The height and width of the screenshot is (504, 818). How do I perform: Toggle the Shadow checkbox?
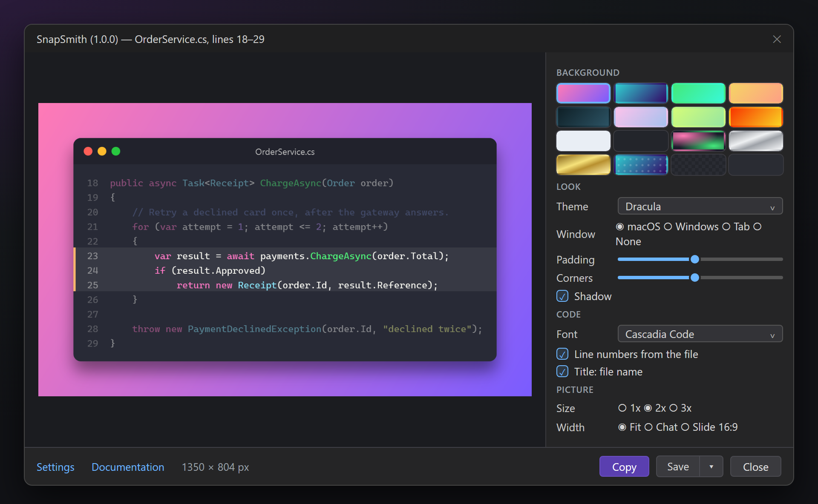pos(562,296)
